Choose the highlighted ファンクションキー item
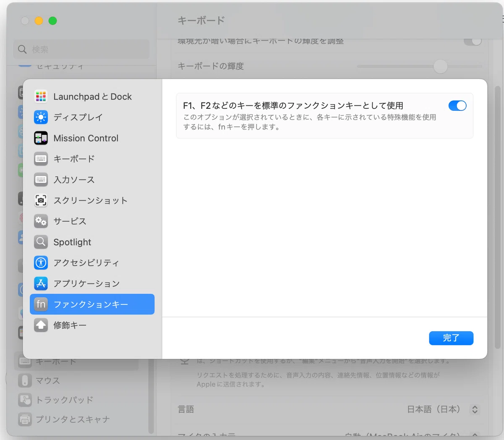This screenshot has width=504, height=440. point(92,304)
